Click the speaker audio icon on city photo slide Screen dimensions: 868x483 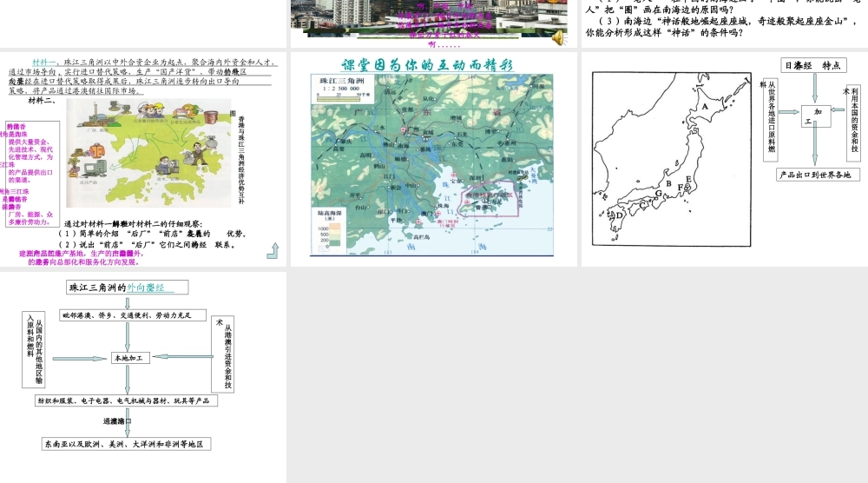558,37
